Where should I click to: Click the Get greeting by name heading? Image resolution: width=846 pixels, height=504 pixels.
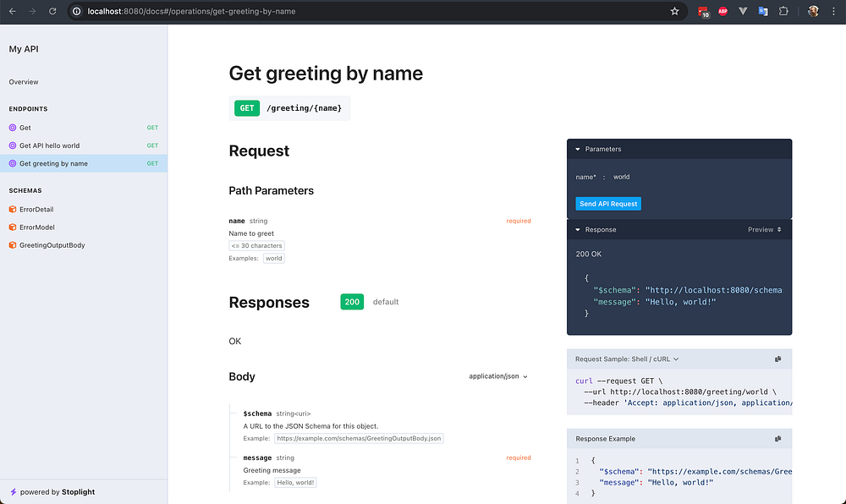tap(326, 74)
